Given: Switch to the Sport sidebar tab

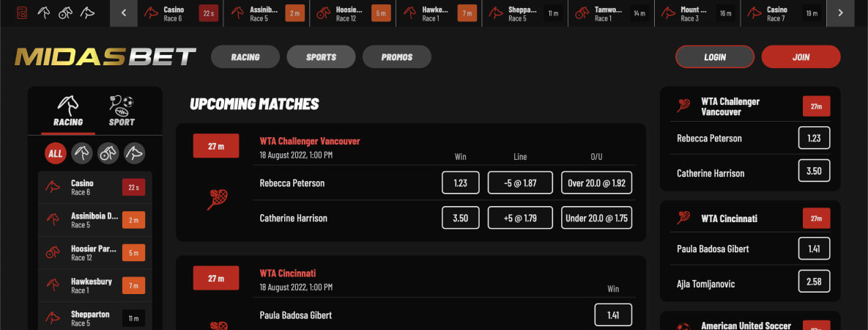Looking at the screenshot, I should pyautogui.click(x=122, y=111).
